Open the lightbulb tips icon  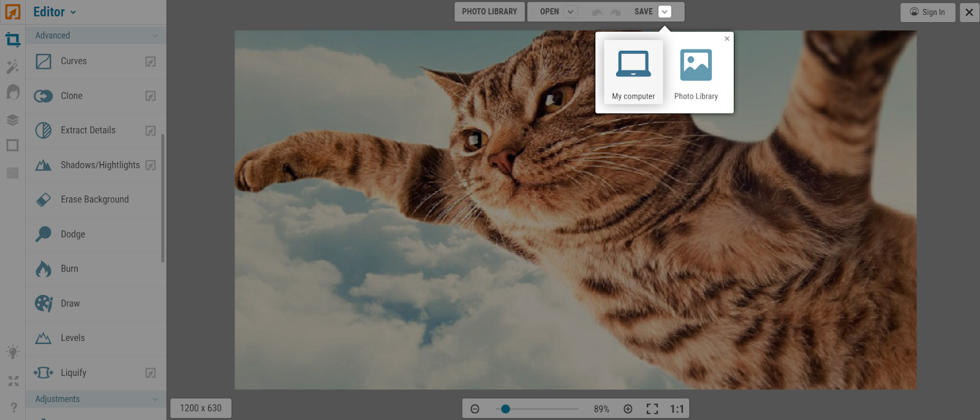(13, 352)
